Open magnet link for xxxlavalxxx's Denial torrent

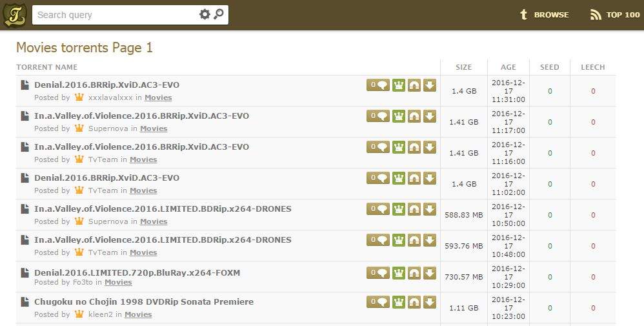414,85
